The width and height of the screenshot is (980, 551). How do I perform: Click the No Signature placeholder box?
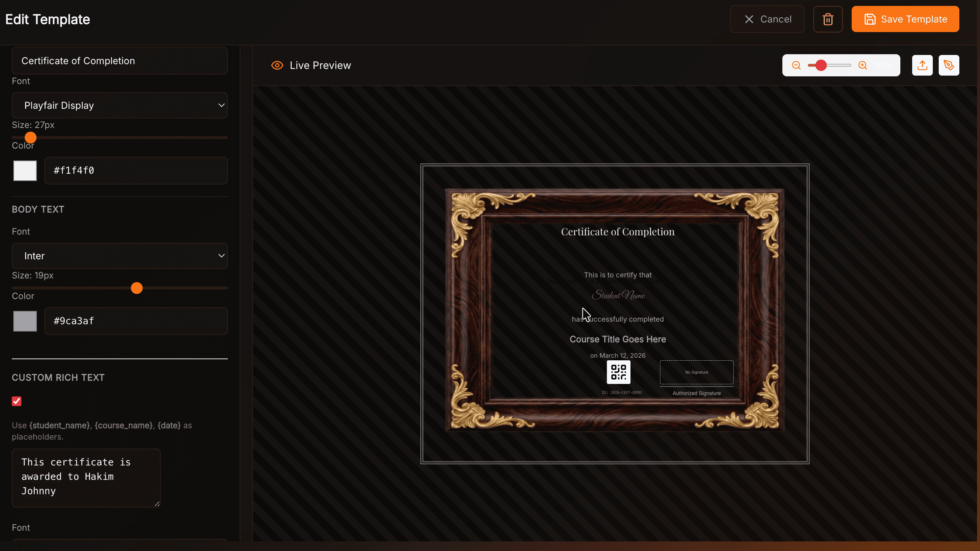click(696, 372)
